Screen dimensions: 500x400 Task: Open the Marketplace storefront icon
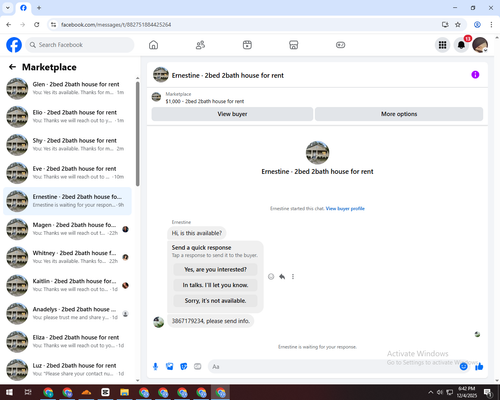294,45
